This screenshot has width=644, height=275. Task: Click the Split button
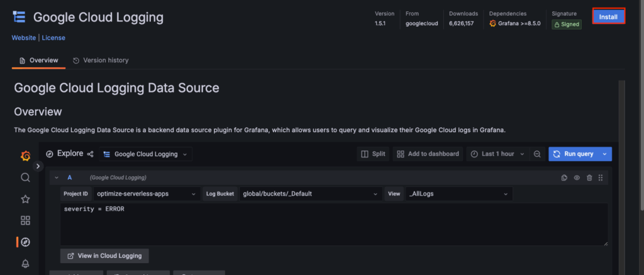[x=373, y=154]
